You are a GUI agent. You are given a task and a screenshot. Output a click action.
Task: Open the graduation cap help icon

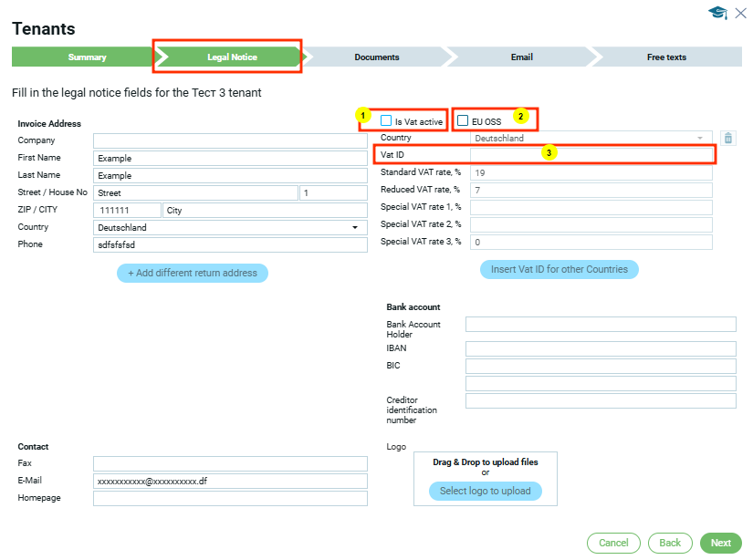717,13
